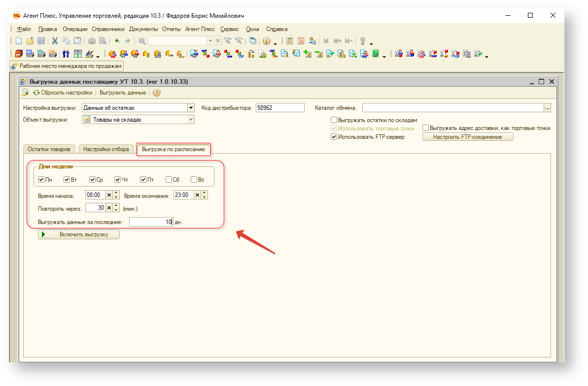This screenshot has width=588, height=386.
Task: Click the green tree structure icon
Action: coord(376,54)
